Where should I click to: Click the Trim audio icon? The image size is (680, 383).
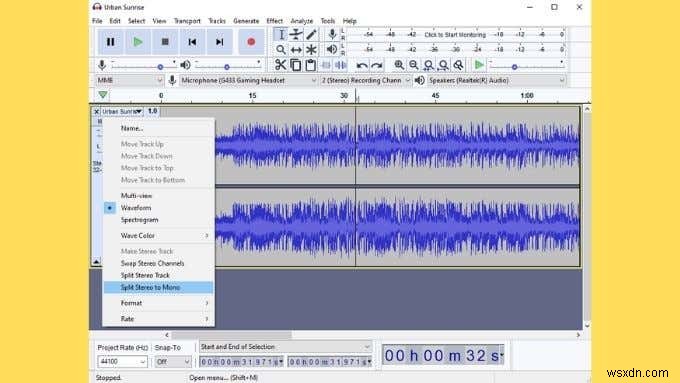coord(326,65)
